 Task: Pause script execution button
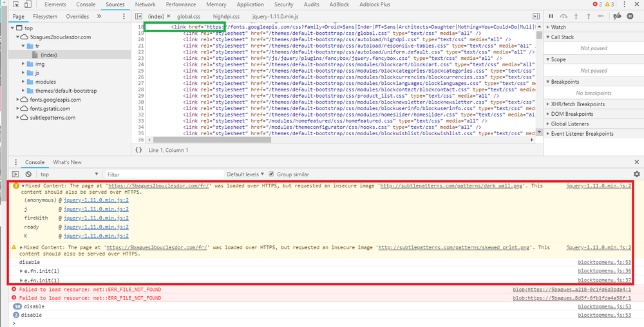551,16
